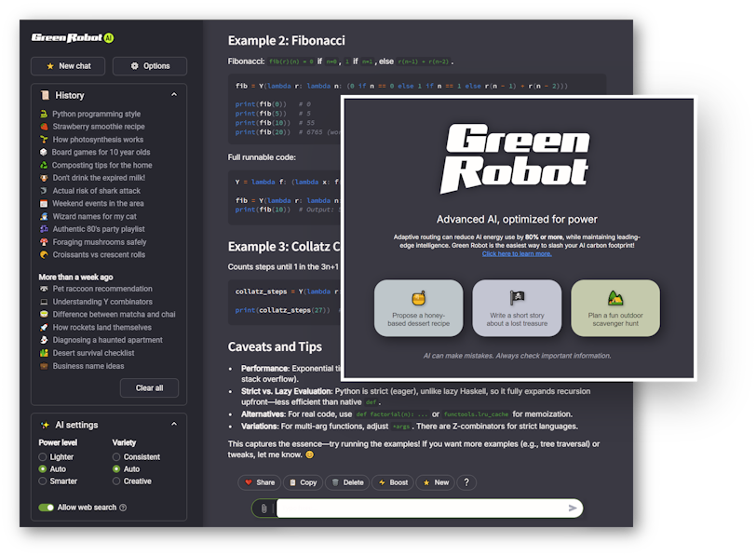
Task: Follow the Click here to learn more link
Action: click(517, 253)
